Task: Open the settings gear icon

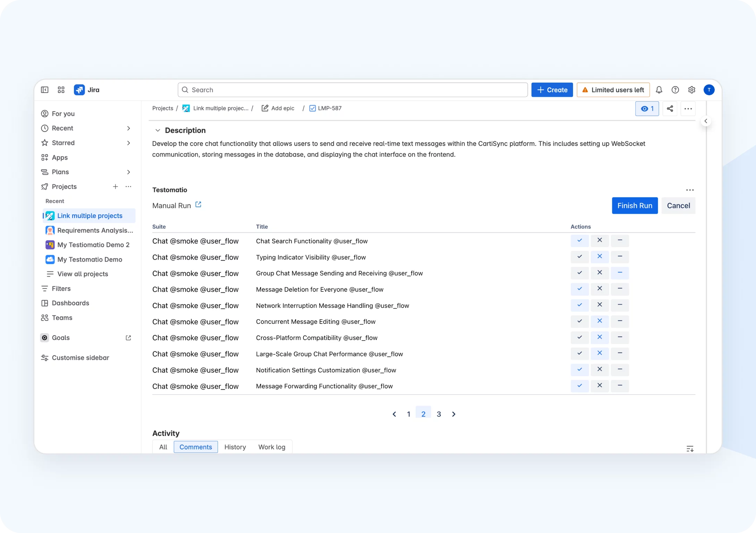Action: (691, 90)
